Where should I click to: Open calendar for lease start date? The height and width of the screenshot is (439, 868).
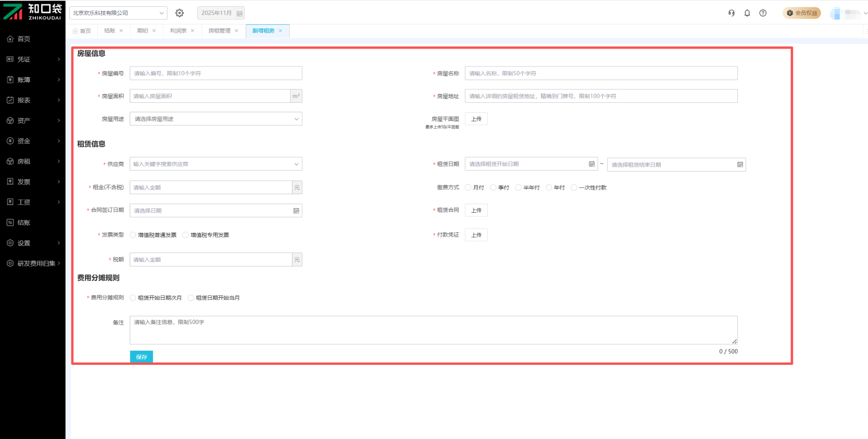(x=591, y=164)
